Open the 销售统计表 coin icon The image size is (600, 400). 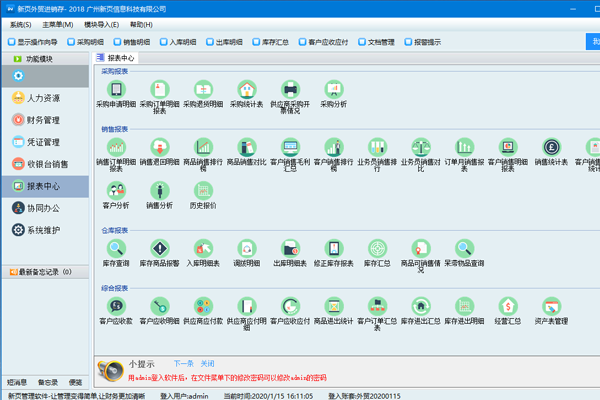(x=551, y=147)
